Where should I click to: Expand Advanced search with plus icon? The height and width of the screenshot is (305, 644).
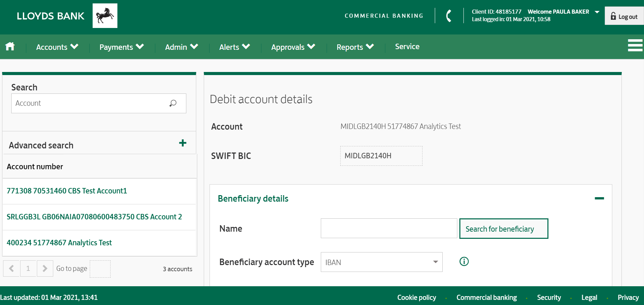click(x=183, y=143)
